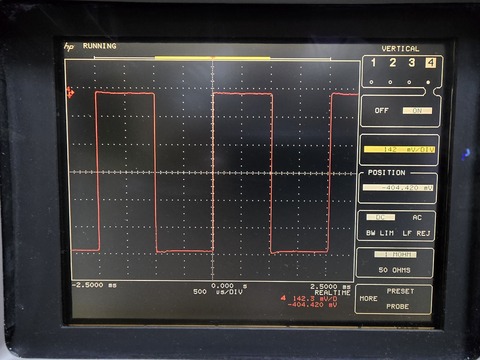Viewport: 480px width, 360px height.
Task: Click the hp logo
Action: [x=69, y=47]
